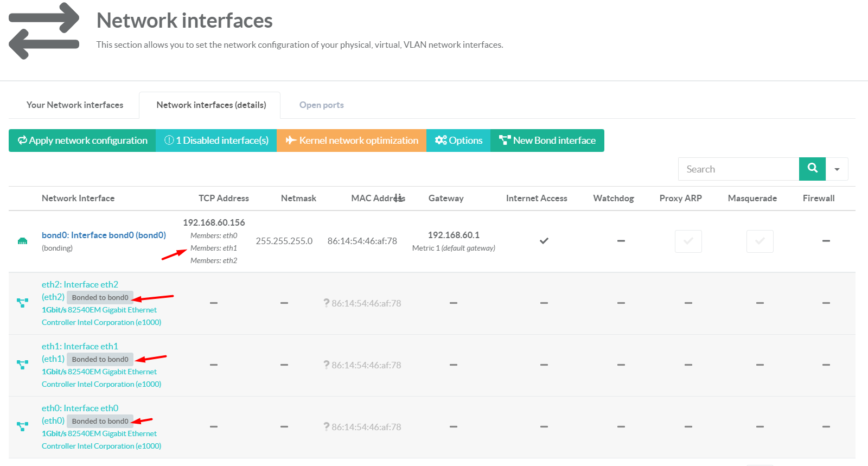Sort by the MAC Address column
The width and height of the screenshot is (868, 466).
378,198
